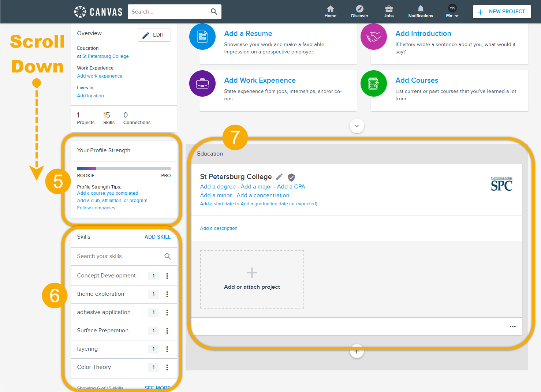Click the ADD SKILL link
Screen dimensions: 541x392
pos(157,237)
